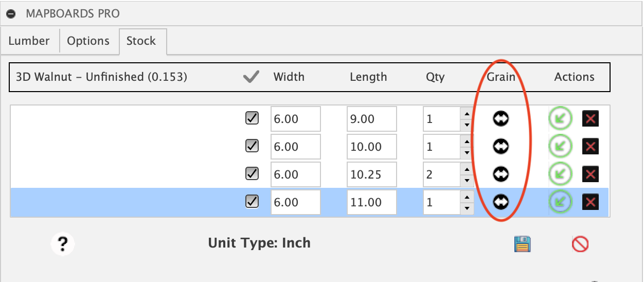Image resolution: width=644 pixels, height=282 pixels.
Task: Click green arrow action on 11.00 row
Action: click(561, 202)
